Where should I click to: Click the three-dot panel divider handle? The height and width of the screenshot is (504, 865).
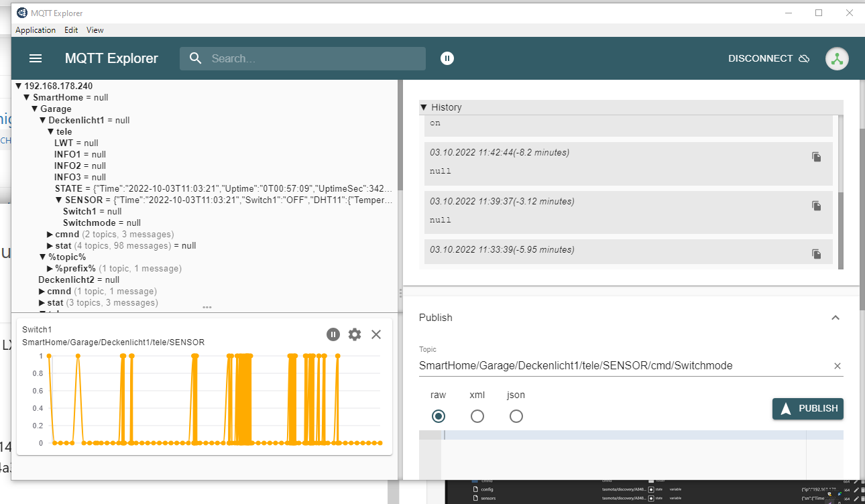point(207,307)
